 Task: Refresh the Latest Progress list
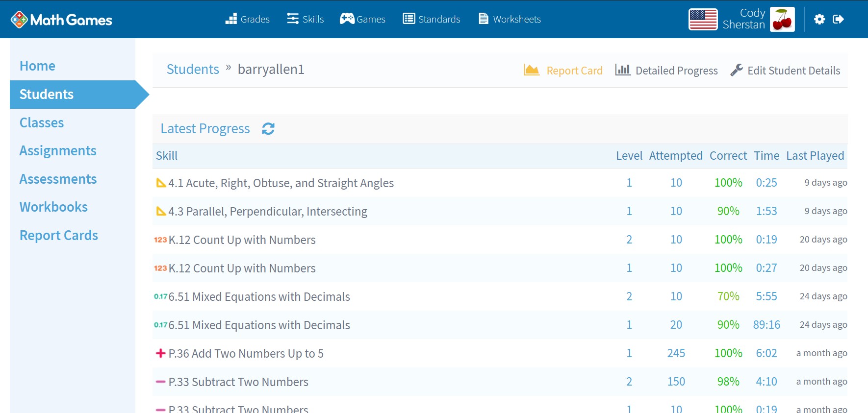coord(268,129)
